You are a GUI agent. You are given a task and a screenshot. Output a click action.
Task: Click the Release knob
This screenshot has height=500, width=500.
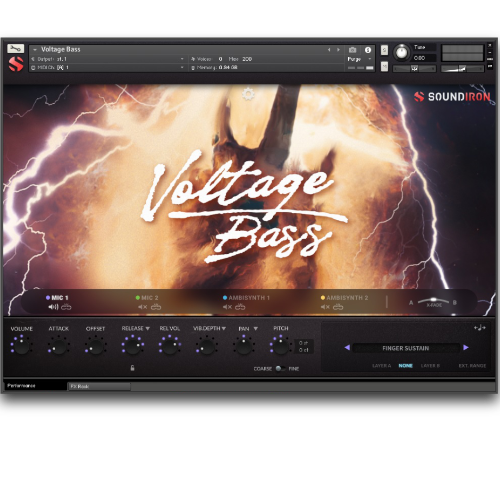coord(133,346)
